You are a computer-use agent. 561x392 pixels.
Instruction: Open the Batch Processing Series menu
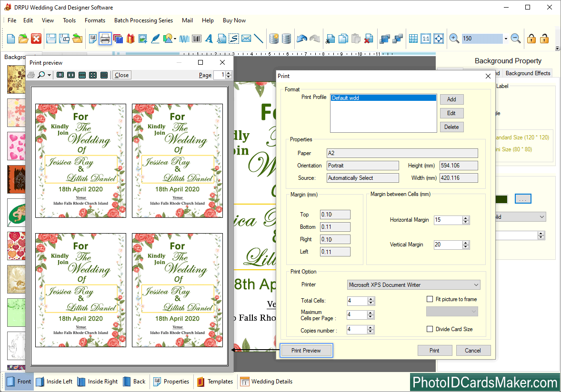pyautogui.click(x=143, y=20)
